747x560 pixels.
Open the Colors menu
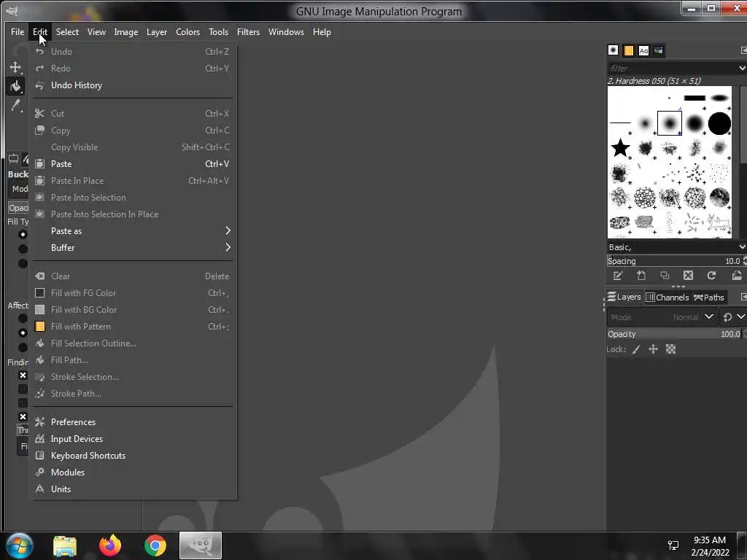point(187,32)
